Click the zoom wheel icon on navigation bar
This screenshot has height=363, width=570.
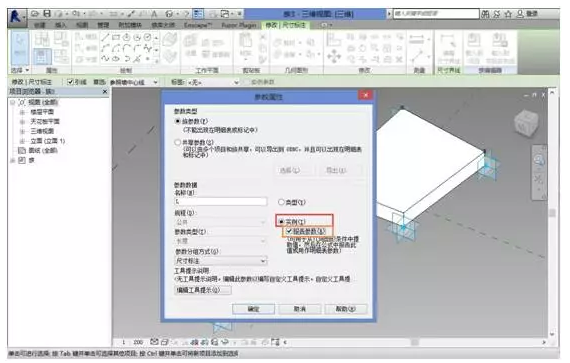(x=539, y=160)
